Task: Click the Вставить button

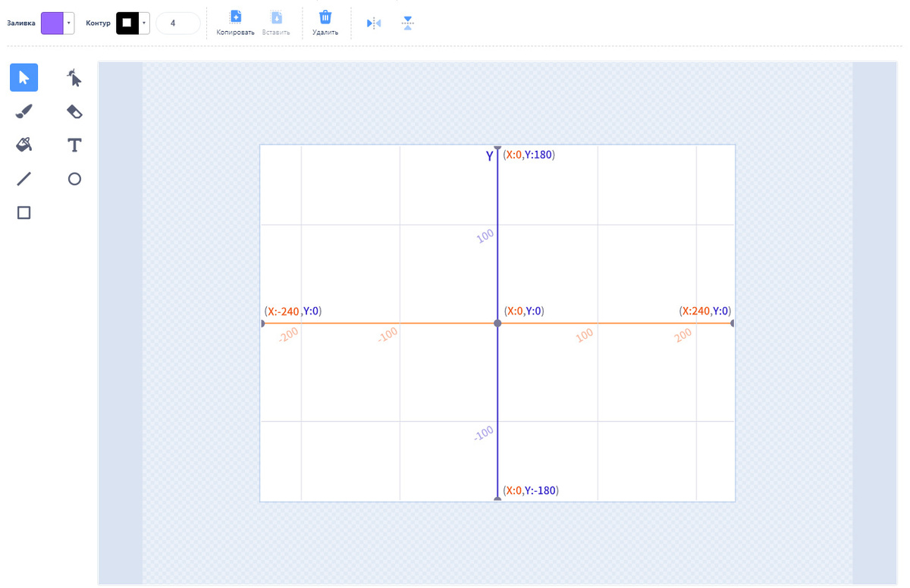Action: 276,23
